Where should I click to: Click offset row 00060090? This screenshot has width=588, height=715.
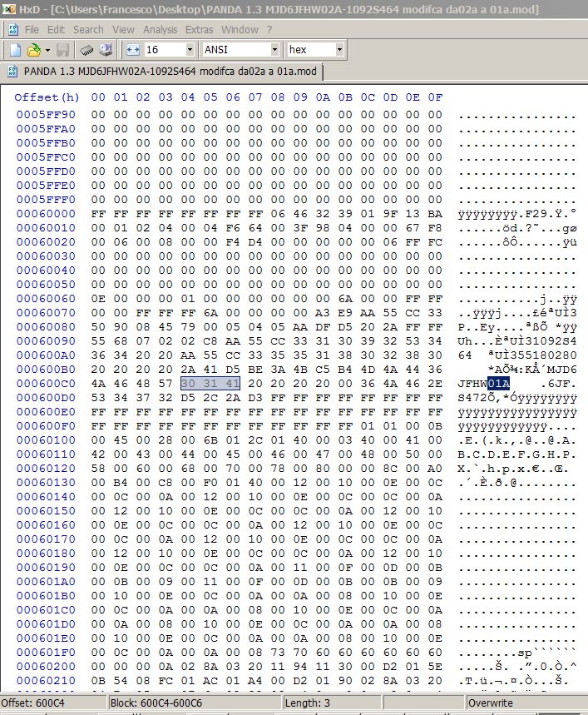click(46, 341)
